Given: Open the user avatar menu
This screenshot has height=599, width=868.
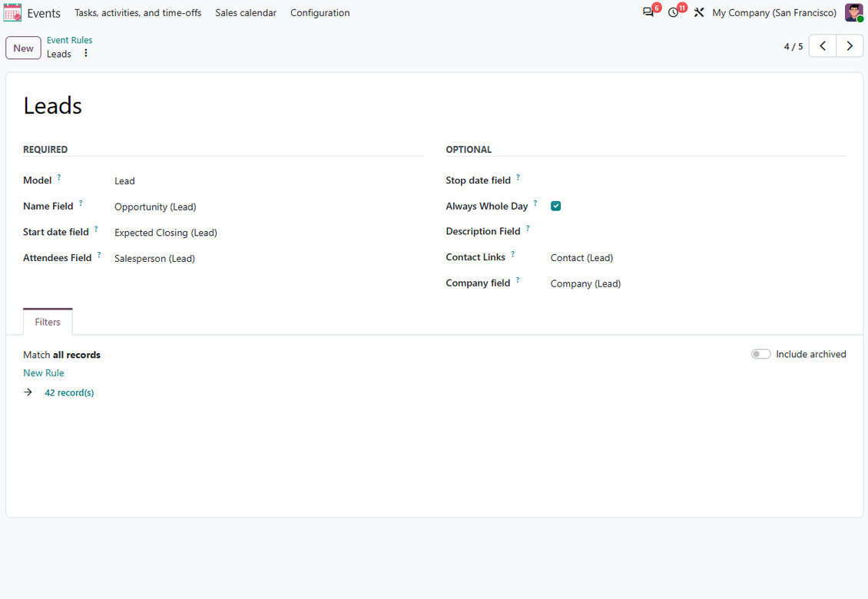Looking at the screenshot, I should click(x=853, y=12).
